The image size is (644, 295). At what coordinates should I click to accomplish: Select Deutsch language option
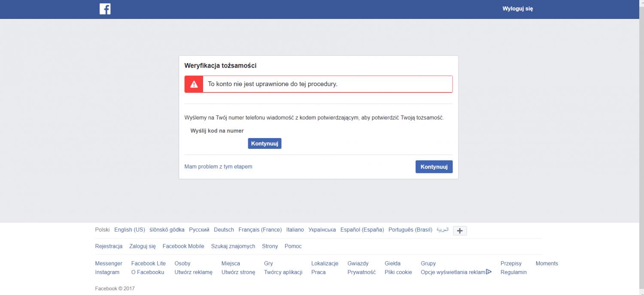coord(224,230)
